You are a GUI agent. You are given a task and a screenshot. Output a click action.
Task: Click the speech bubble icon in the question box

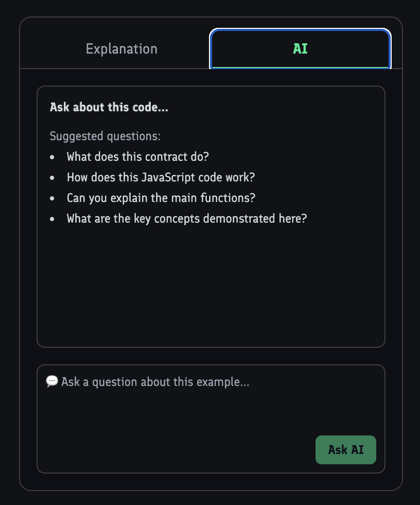pos(52,381)
